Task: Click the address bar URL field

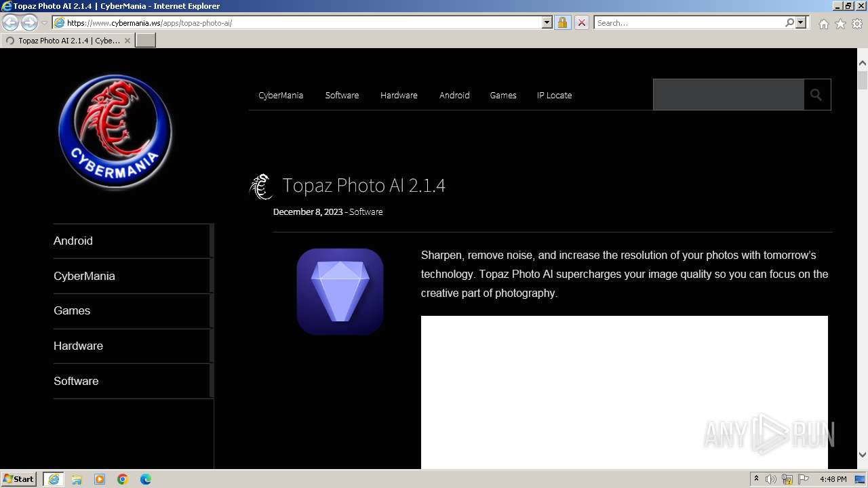Action: coord(302,22)
